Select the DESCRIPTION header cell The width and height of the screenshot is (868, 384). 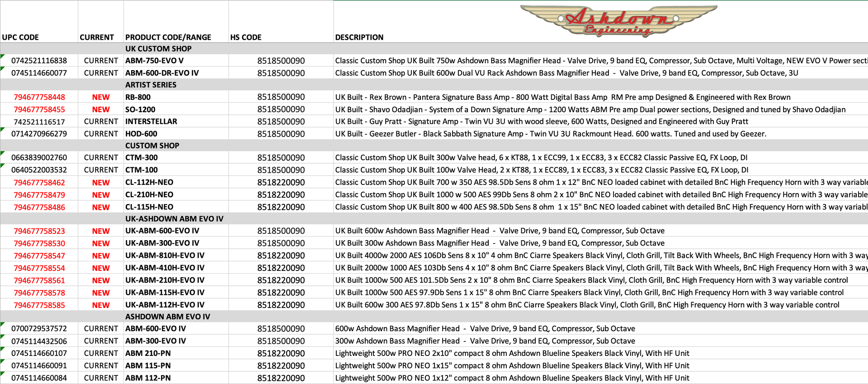coord(359,38)
